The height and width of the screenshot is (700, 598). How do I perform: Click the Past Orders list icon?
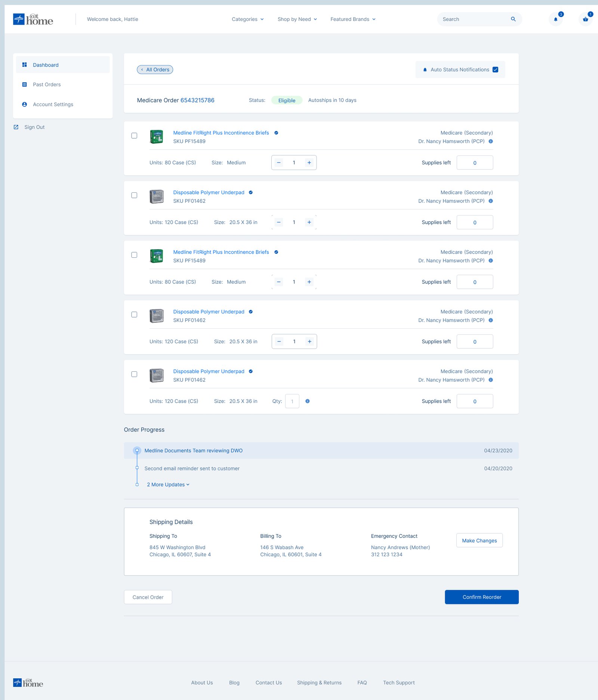[24, 84]
